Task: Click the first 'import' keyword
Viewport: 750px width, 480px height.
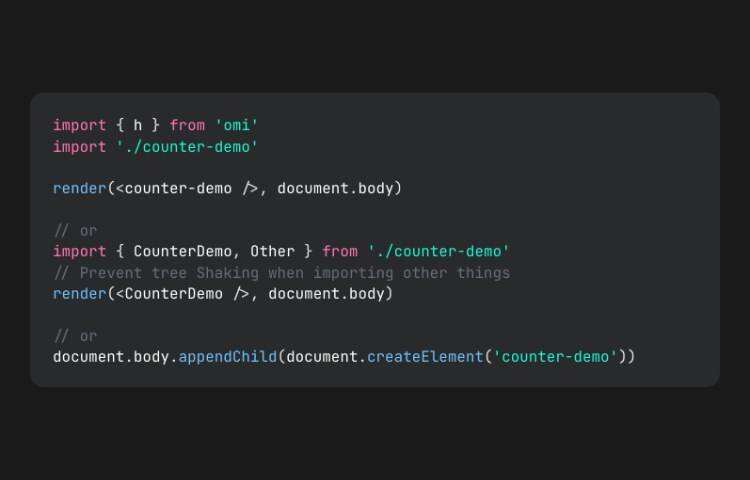Action: [x=79, y=126]
